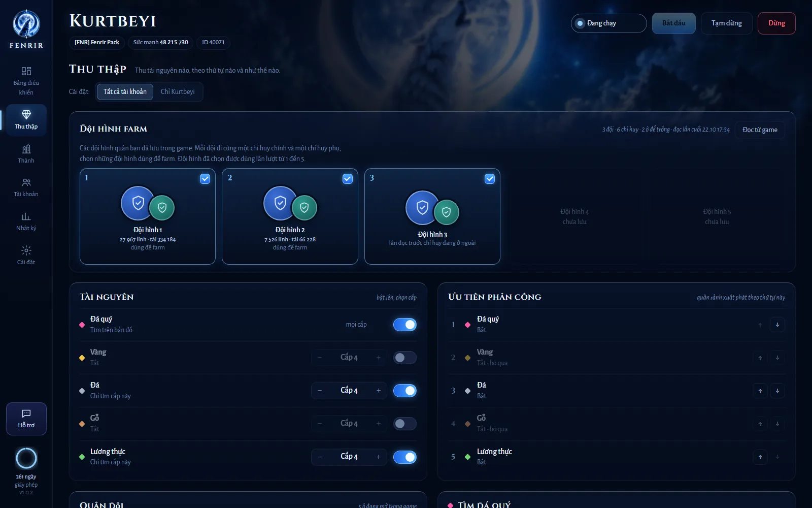The height and width of the screenshot is (508, 812).
Task: Move Vàng priority up
Action: point(760,358)
